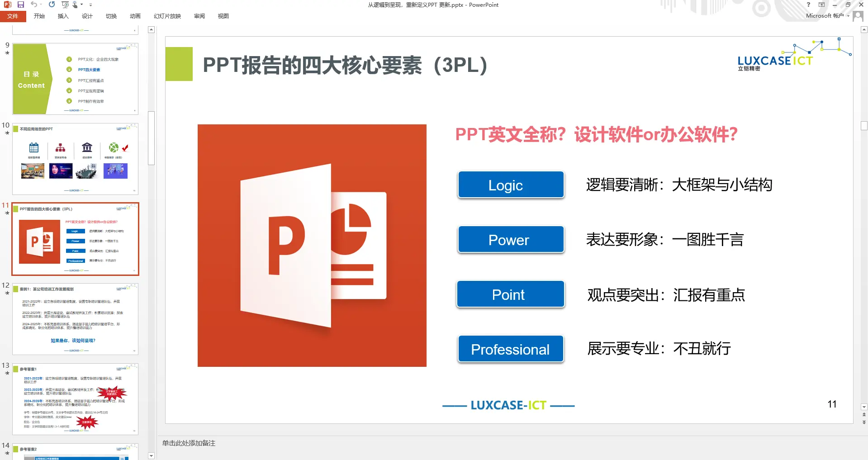Open the Microsoft 帐户 account dropdown
Viewport: 868px width, 460px height.
(827, 16)
